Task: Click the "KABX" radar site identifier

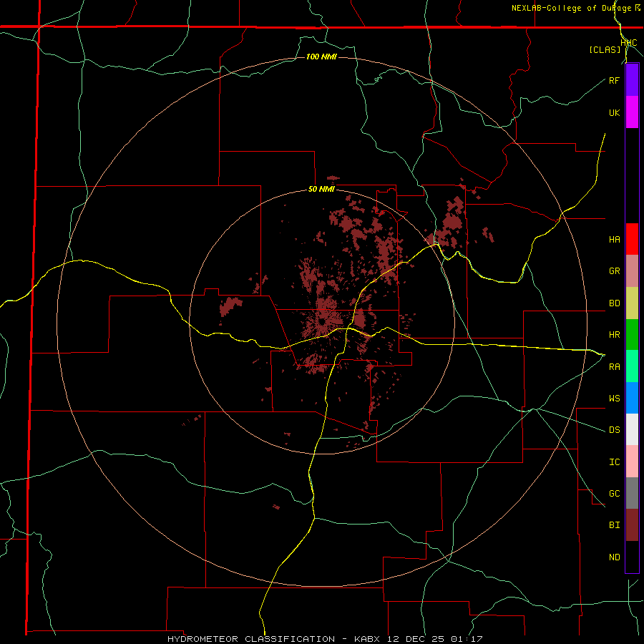Action: [x=369, y=639]
